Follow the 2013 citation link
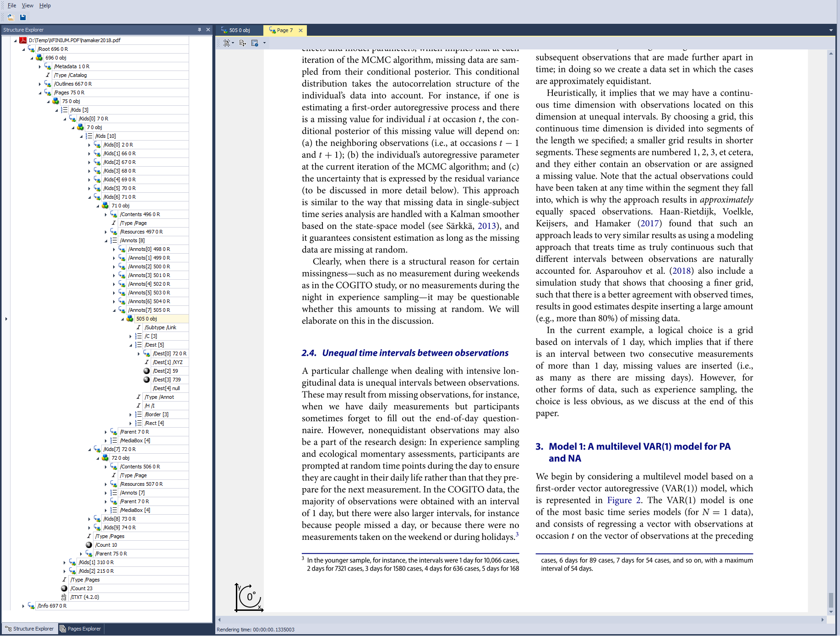 click(x=487, y=226)
